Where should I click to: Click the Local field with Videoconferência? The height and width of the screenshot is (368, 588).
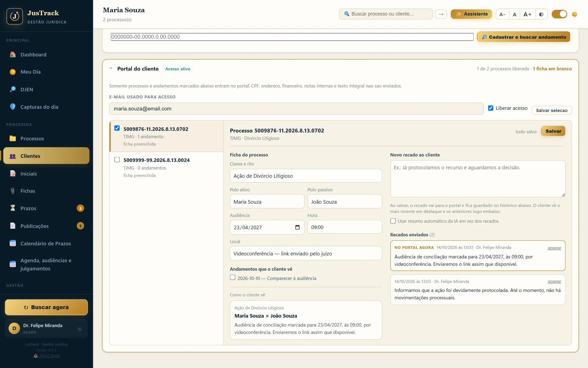[x=306, y=253]
